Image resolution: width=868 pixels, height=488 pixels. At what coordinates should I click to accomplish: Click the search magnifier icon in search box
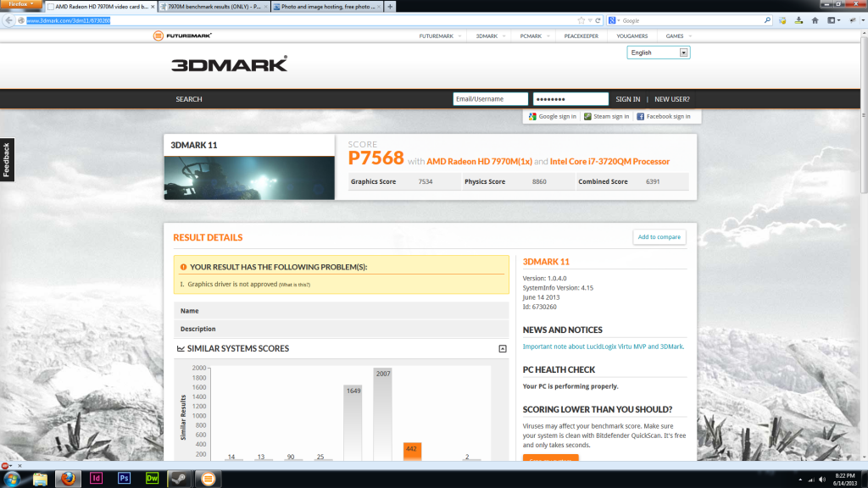pyautogui.click(x=767, y=20)
